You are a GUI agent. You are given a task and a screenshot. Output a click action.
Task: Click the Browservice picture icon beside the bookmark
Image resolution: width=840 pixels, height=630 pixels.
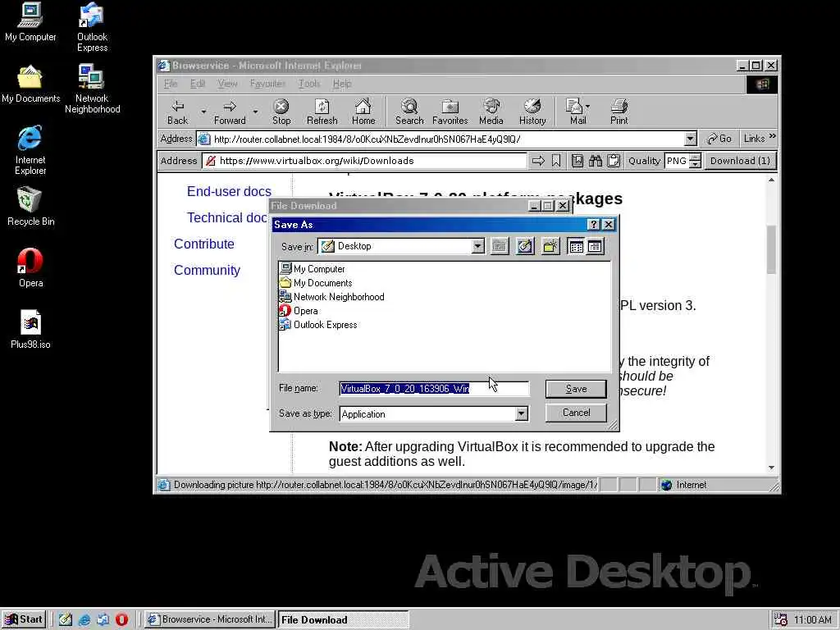point(577,161)
